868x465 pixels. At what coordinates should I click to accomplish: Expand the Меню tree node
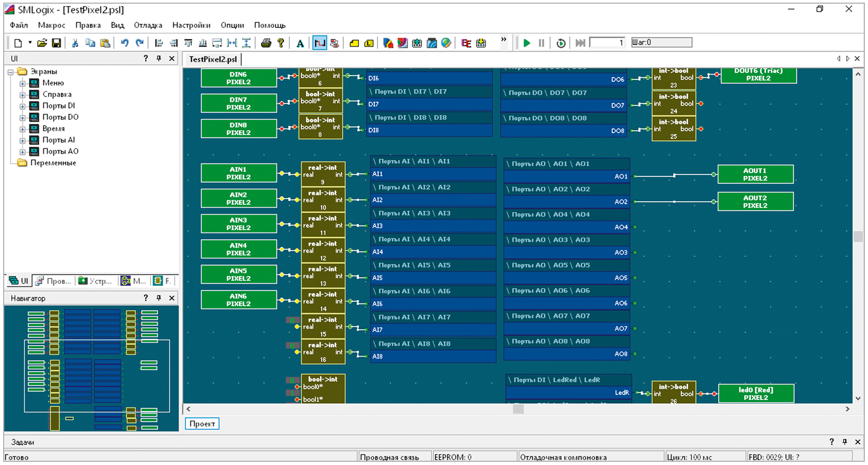click(x=23, y=83)
